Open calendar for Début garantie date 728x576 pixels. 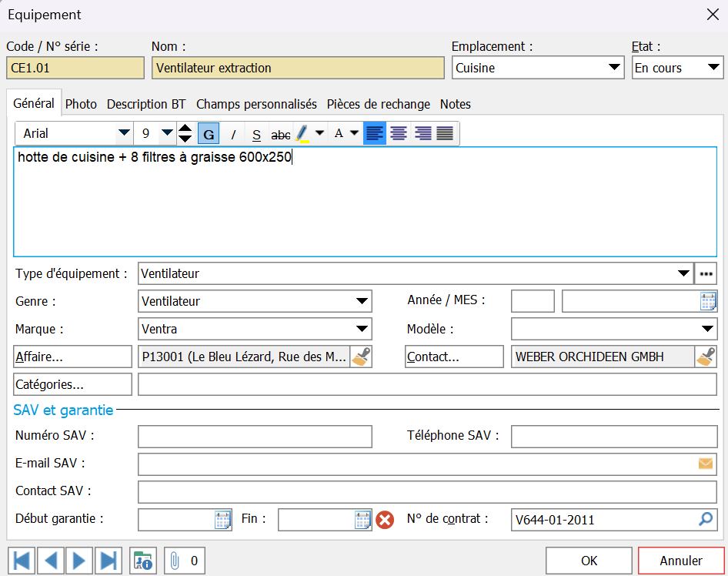222,520
